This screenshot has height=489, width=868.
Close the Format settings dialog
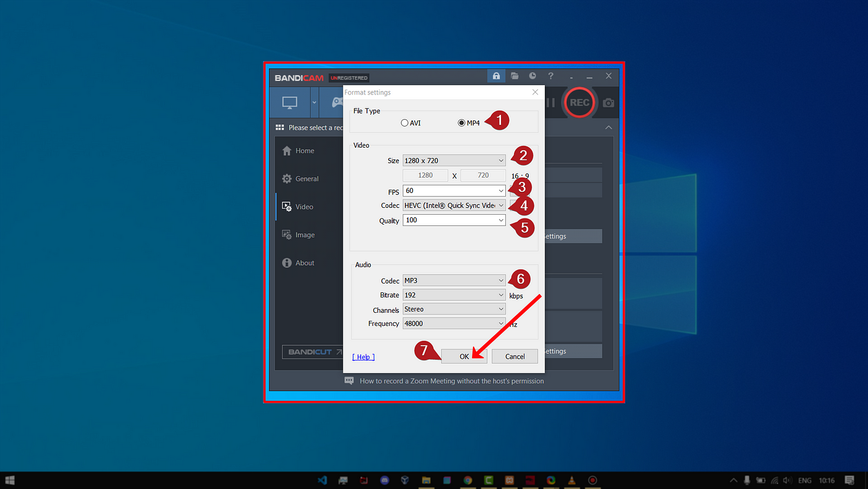point(536,92)
